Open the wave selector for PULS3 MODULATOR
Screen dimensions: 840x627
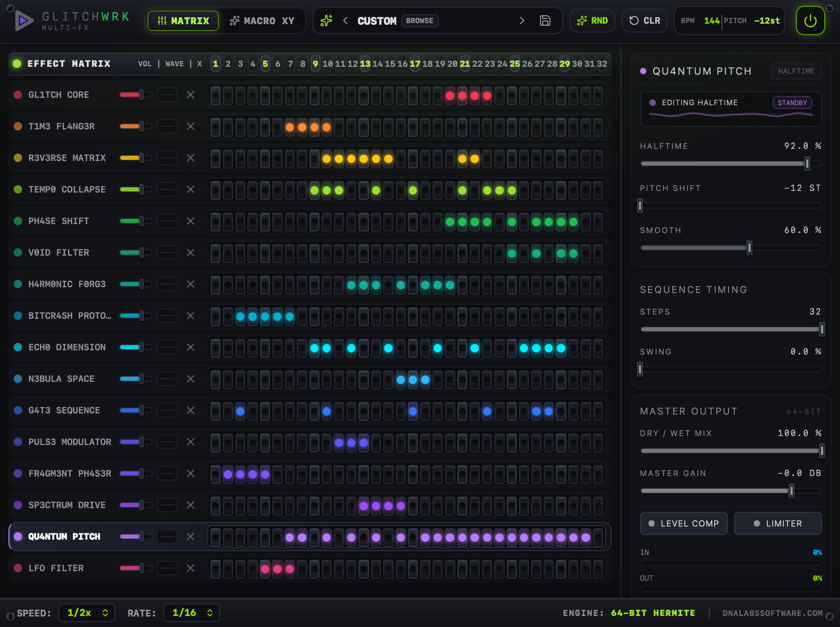click(x=167, y=442)
